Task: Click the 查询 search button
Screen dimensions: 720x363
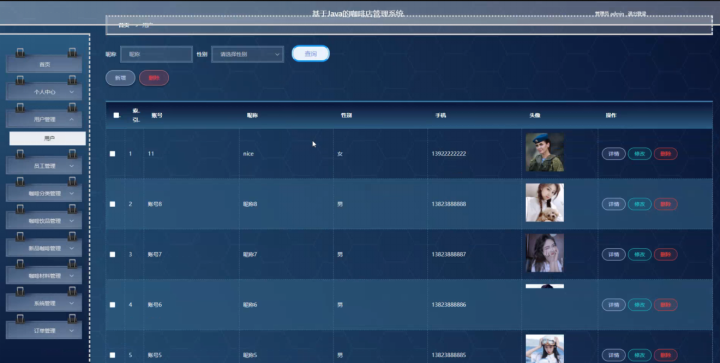Action: [x=311, y=54]
